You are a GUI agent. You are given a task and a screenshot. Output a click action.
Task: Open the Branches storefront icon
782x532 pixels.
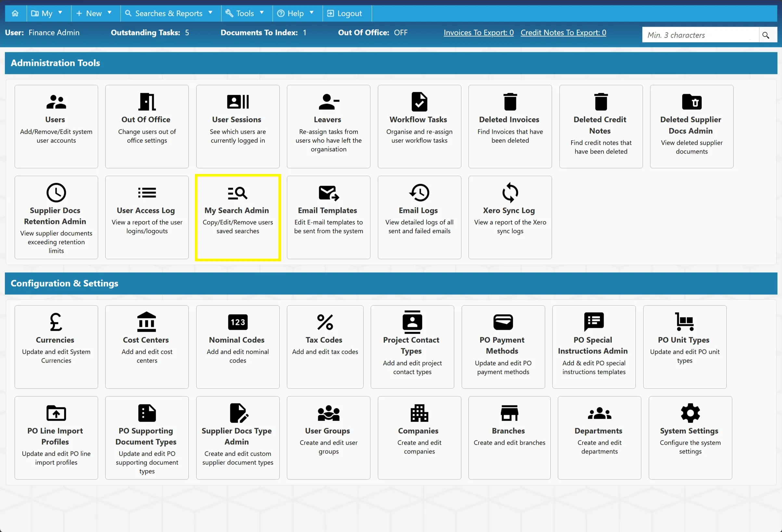(509, 413)
